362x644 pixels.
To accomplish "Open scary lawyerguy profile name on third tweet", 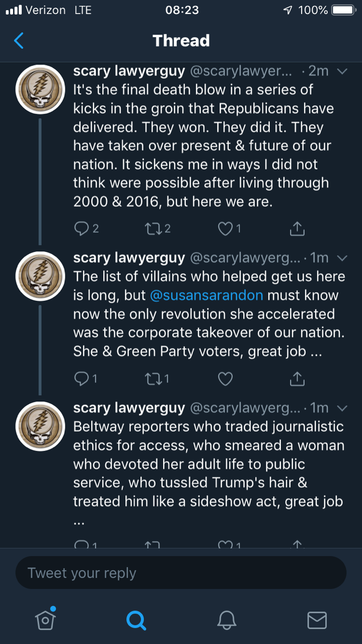I will click(x=129, y=408).
